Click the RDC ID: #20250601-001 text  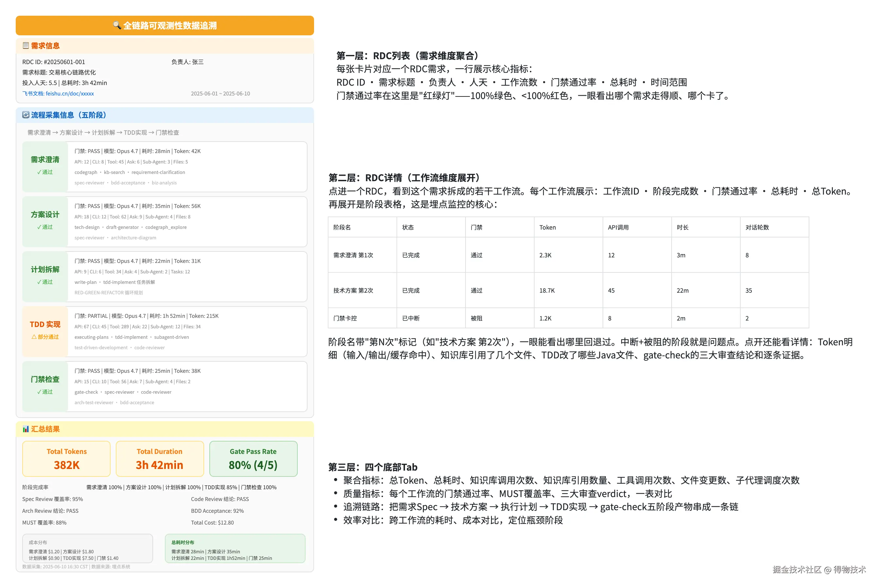tap(54, 62)
